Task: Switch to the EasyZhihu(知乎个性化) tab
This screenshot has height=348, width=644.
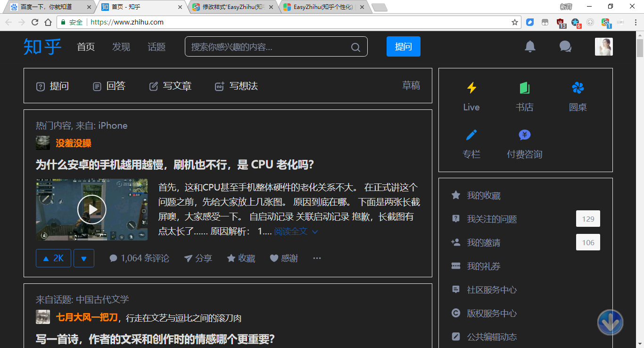Action: point(324,7)
